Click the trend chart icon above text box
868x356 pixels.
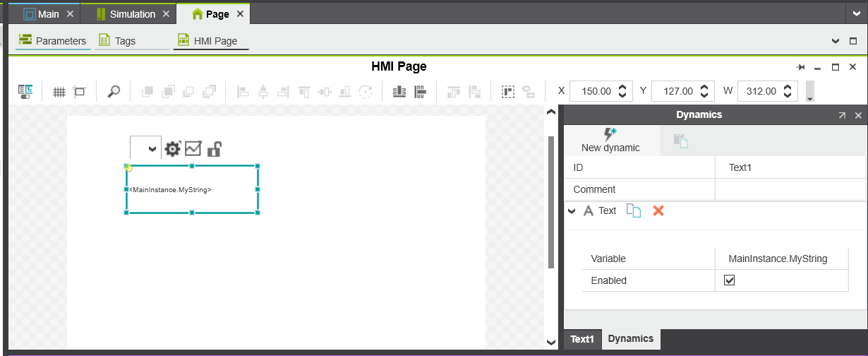[193, 148]
